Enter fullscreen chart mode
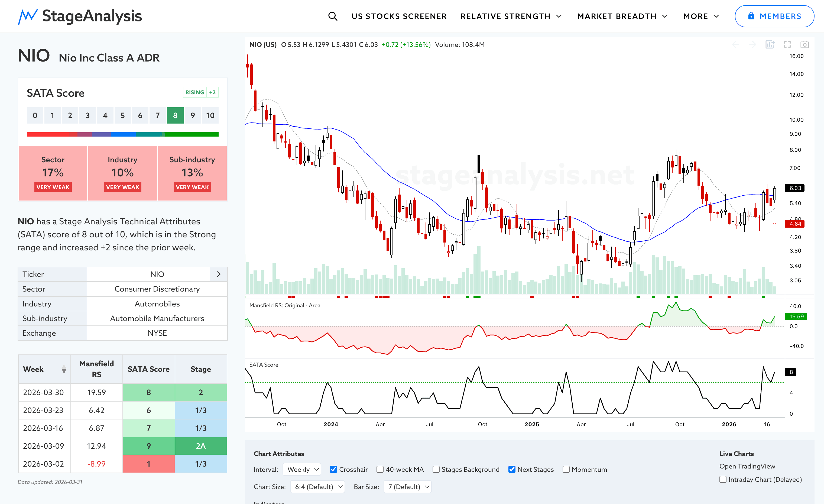 point(787,44)
